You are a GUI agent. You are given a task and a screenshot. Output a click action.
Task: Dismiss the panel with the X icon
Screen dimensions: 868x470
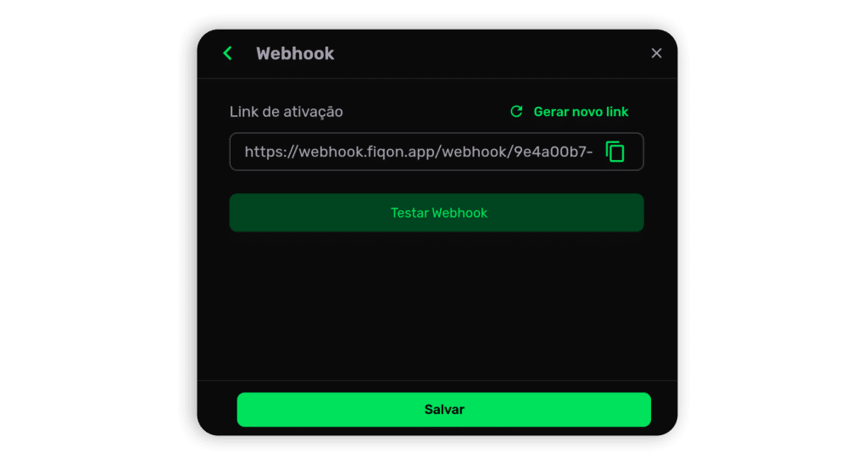[x=657, y=53]
